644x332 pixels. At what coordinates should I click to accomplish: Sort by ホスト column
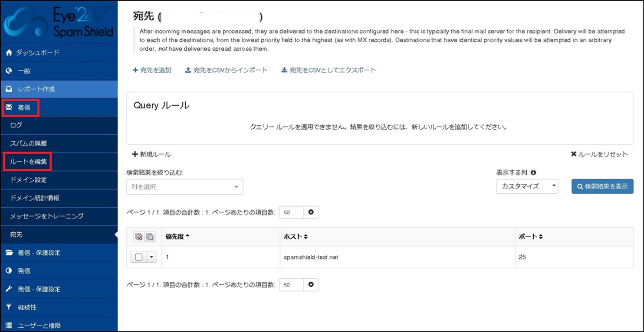click(x=296, y=237)
